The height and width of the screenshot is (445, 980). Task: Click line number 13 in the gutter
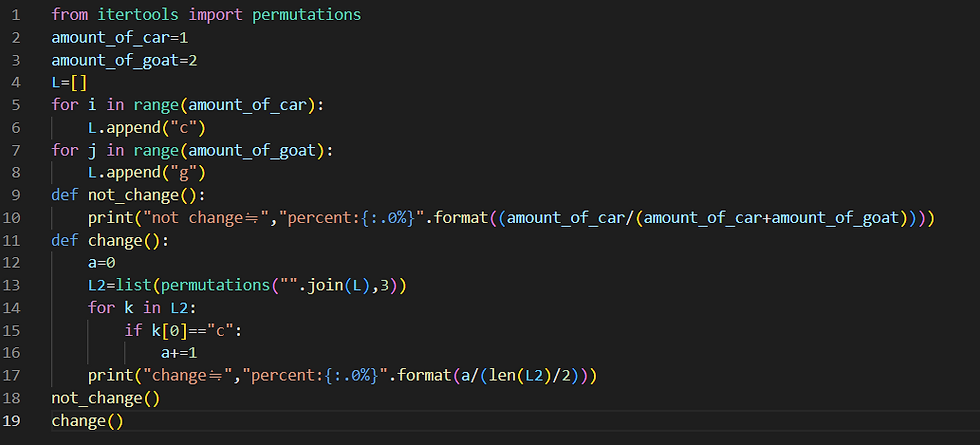click(12, 285)
